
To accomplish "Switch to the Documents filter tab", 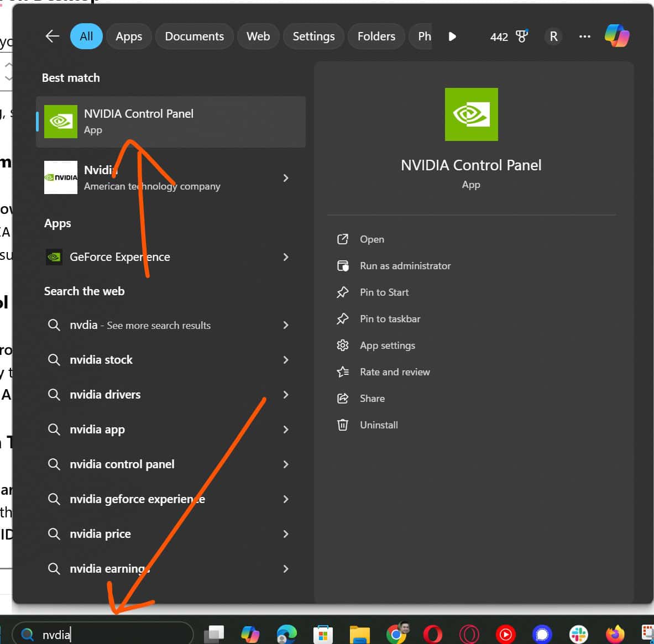I will pos(194,36).
